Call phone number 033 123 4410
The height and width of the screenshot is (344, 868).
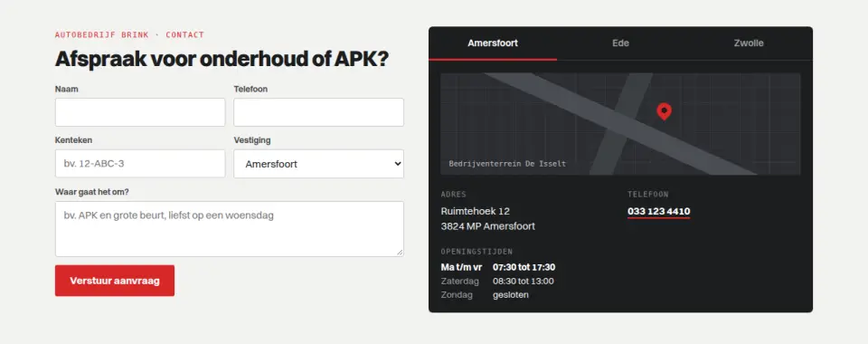659,212
